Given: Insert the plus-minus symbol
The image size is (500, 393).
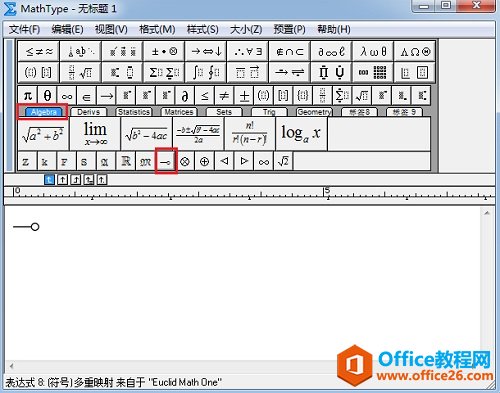Looking at the screenshot, I should point(244,96).
